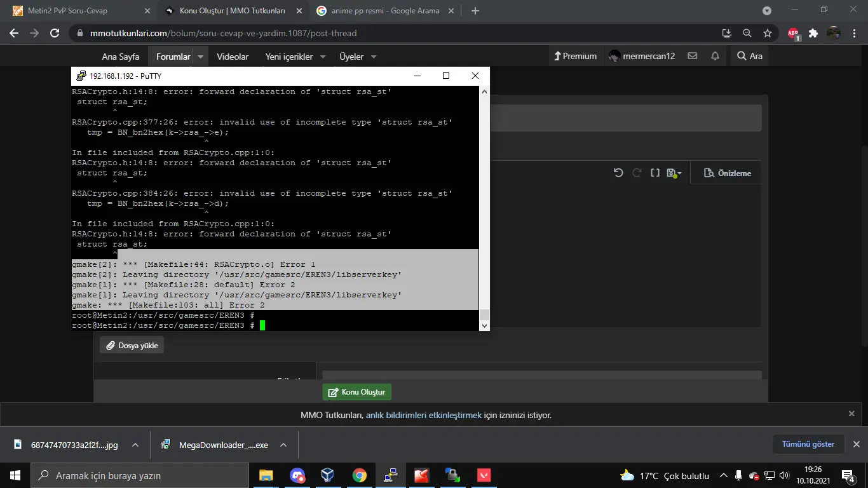Open the Videolar menu item
The image size is (868, 488).
[x=233, y=57]
